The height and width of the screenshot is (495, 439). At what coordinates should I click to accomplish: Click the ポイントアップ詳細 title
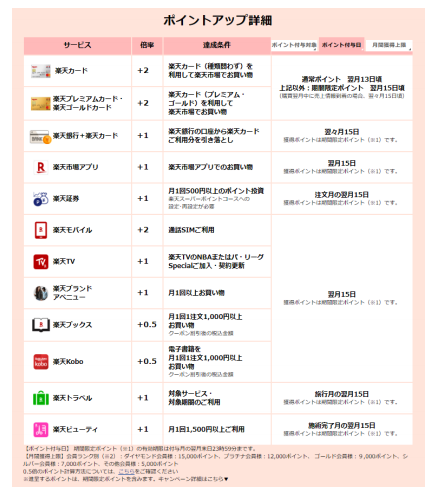[x=218, y=20]
